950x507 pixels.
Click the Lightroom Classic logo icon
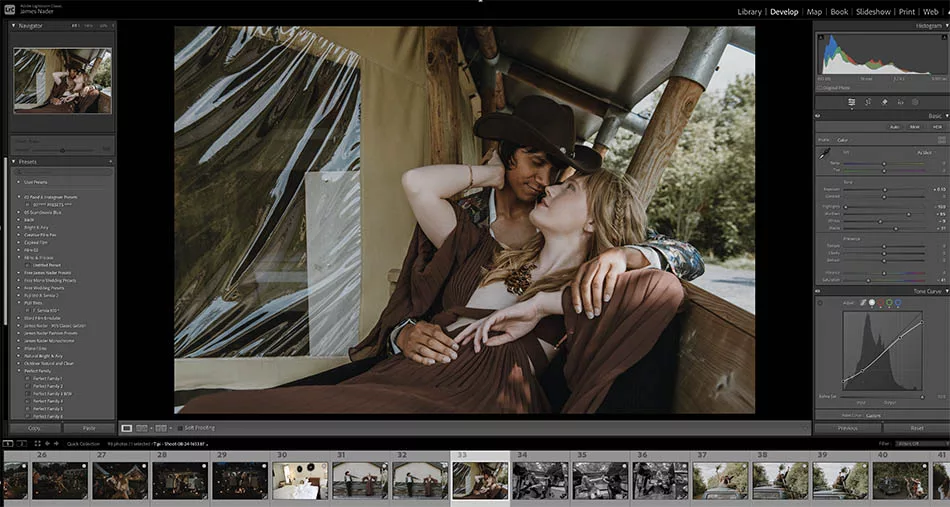click(9, 8)
